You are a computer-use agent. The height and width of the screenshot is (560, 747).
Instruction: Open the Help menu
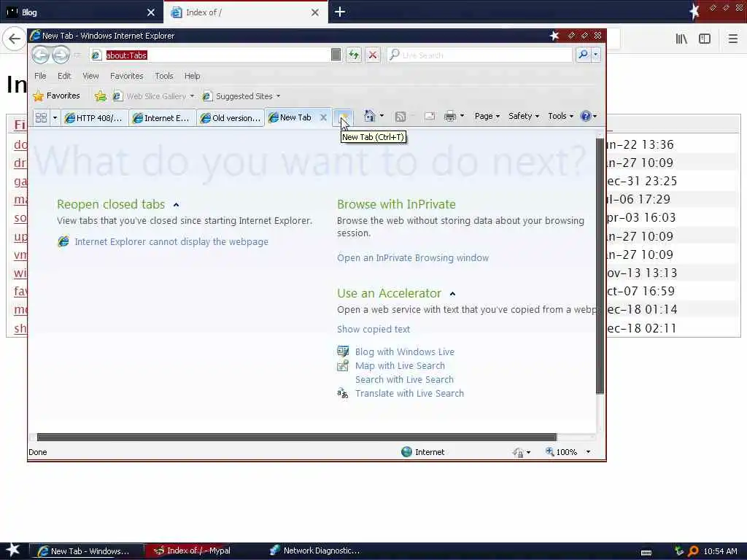click(192, 76)
